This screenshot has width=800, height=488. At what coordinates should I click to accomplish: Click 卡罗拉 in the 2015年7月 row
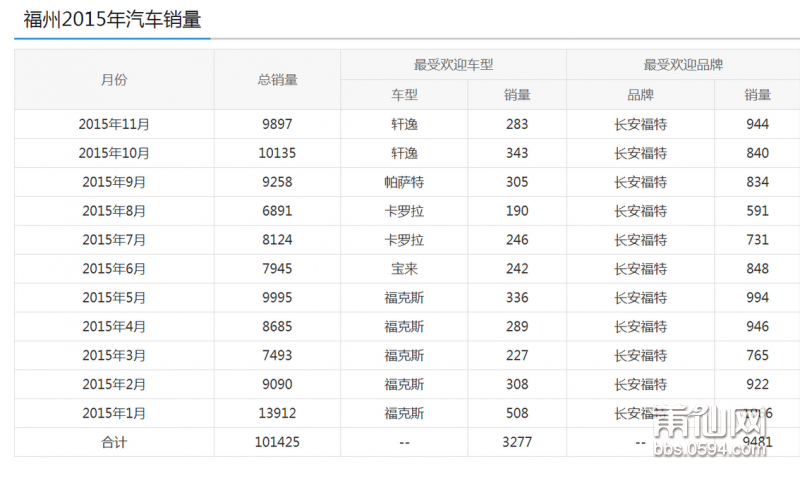404,240
